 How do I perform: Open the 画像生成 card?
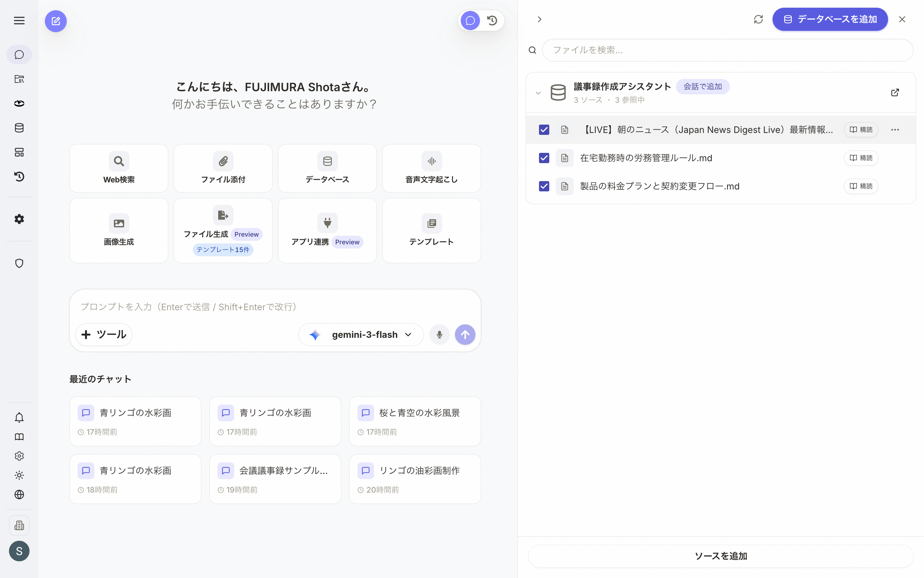point(119,231)
